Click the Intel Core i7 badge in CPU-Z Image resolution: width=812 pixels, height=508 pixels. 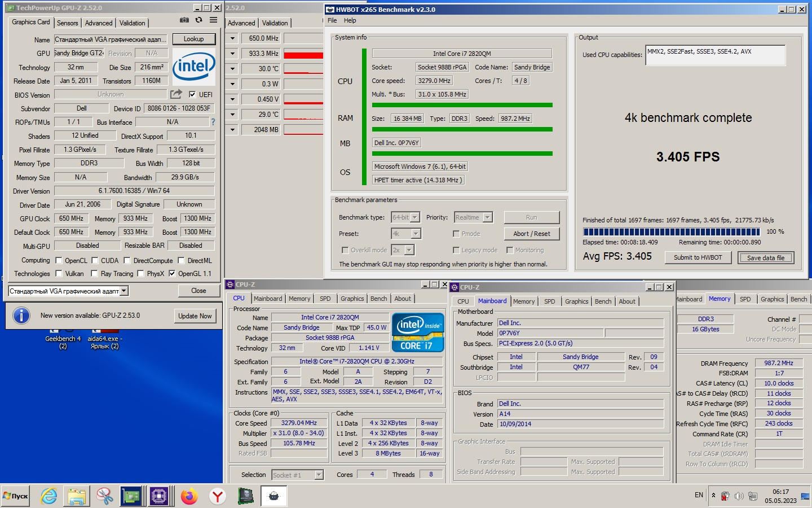point(418,333)
